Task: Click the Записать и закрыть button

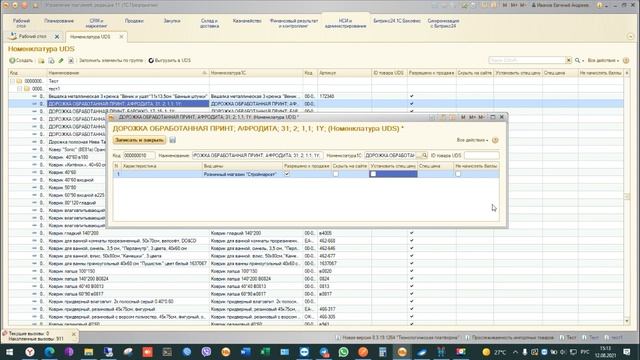Action: point(139,140)
